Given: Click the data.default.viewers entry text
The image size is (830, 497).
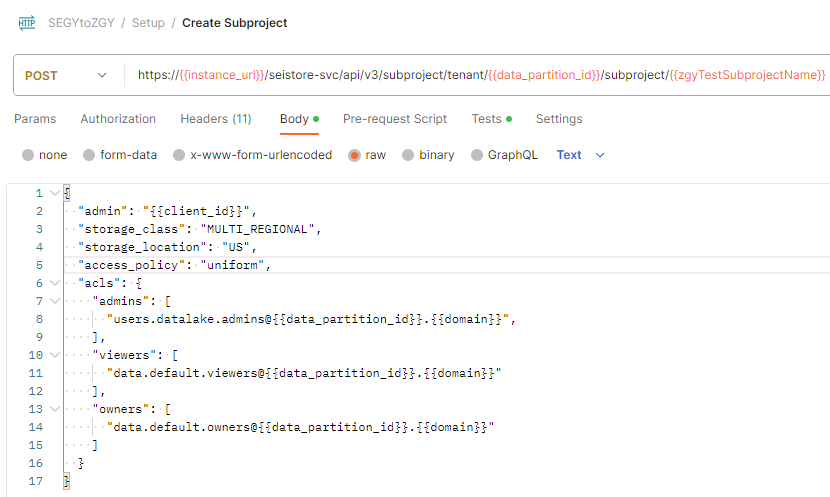Looking at the screenshot, I should coord(304,373).
